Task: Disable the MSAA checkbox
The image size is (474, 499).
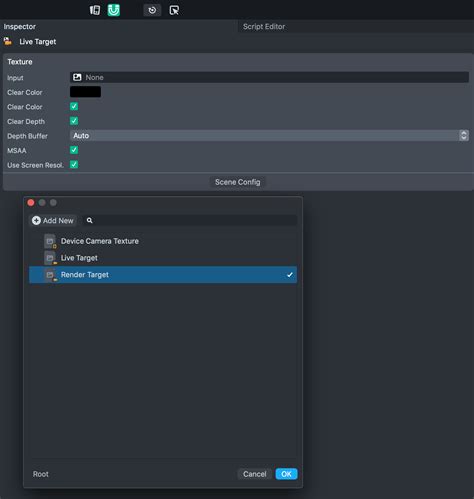Action: point(74,150)
